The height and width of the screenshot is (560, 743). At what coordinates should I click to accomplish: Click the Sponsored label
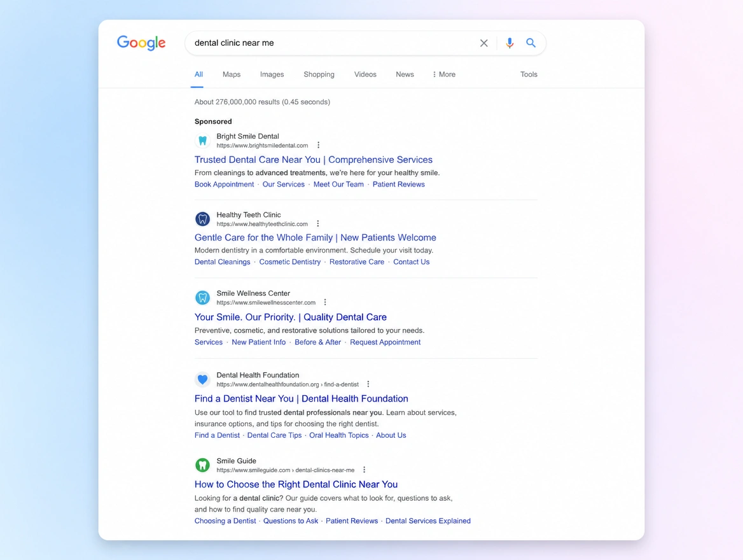click(213, 122)
